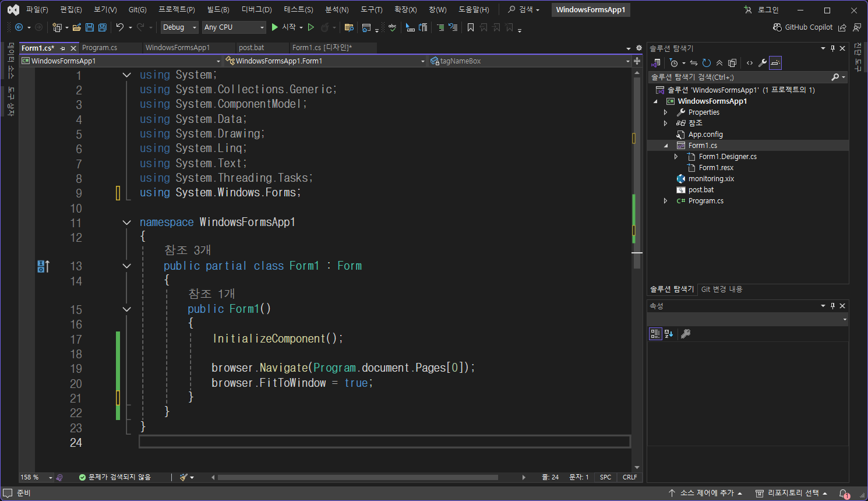Open the Any CPU platform dropdown
This screenshot has width=868, height=501.
(234, 27)
